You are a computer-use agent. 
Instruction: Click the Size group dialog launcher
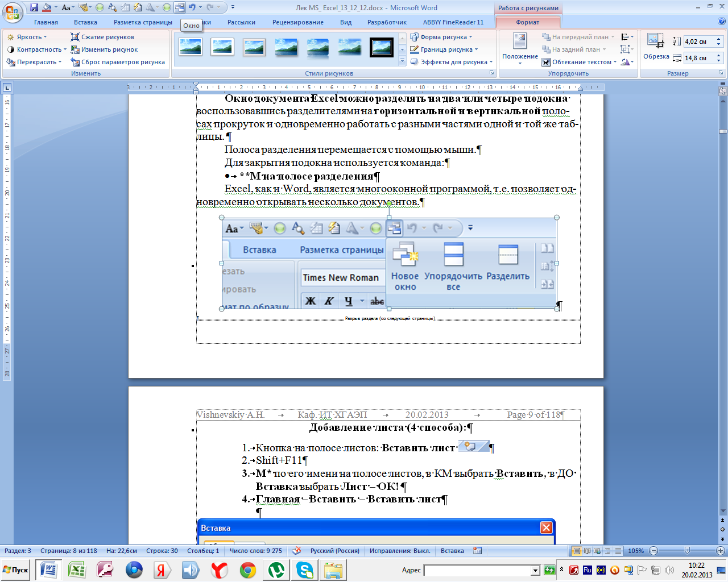[x=721, y=73]
